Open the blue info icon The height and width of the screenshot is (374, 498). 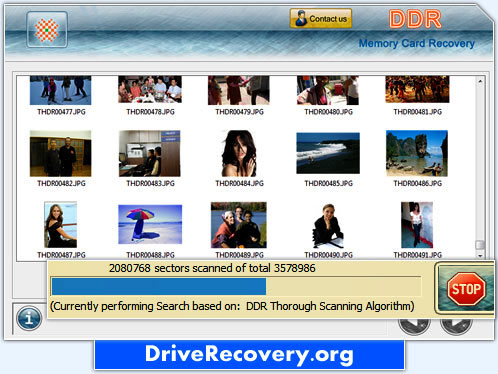pos(29,318)
